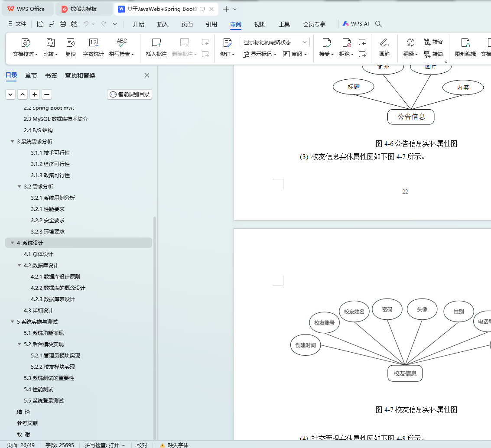The width and height of the screenshot is (491, 448).
Task: Click the redo arrow
Action: coord(104,24)
